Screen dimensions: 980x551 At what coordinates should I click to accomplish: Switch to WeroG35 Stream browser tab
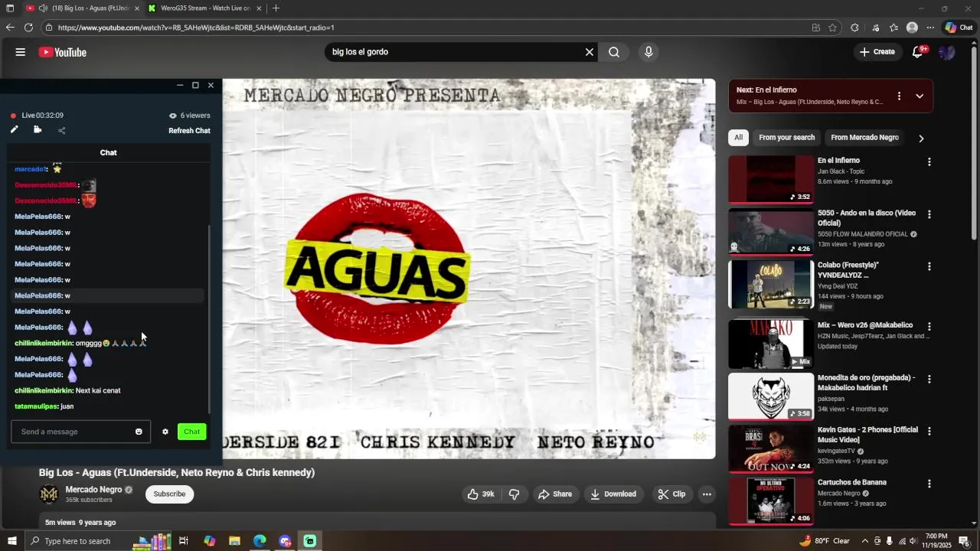204,8
